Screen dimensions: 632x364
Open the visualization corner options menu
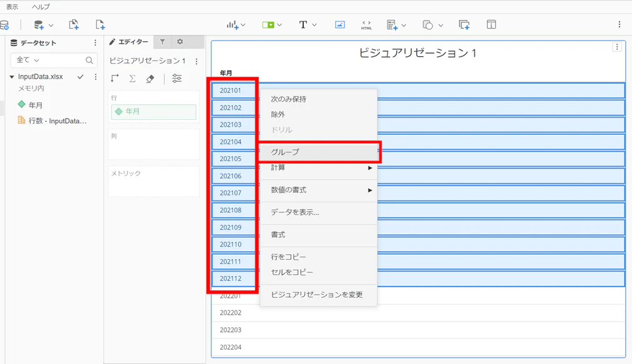point(617,47)
